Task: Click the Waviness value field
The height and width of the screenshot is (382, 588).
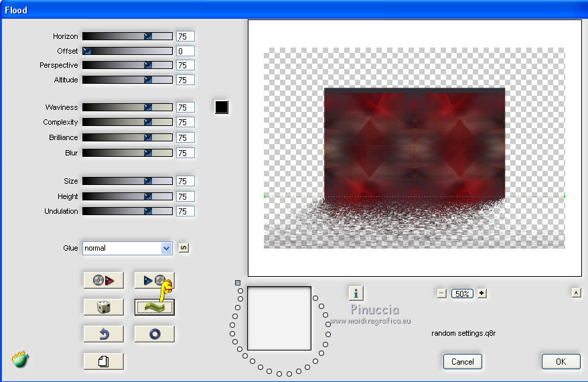Action: point(186,107)
